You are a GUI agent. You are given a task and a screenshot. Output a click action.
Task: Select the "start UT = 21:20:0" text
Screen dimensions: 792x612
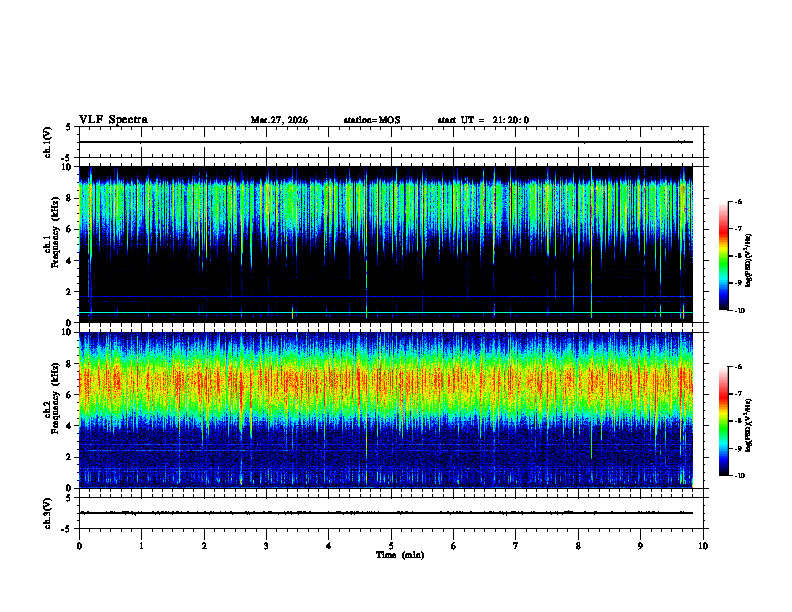(x=483, y=120)
